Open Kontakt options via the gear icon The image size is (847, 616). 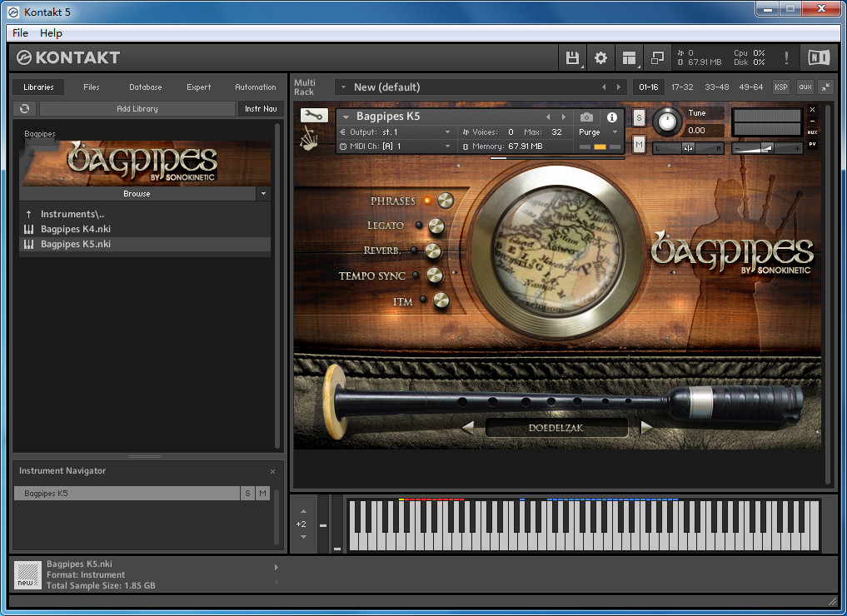tap(600, 57)
